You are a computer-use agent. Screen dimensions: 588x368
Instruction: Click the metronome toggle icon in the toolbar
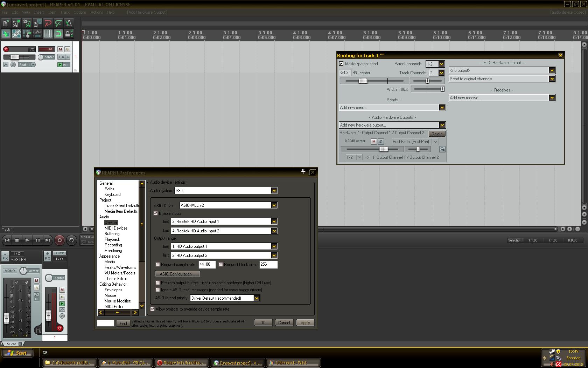69,23
